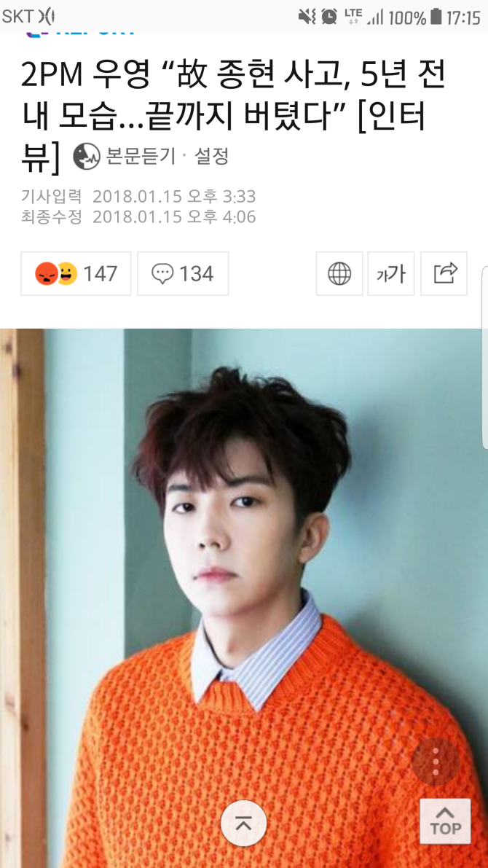Open the comments button showing 134

coord(183,273)
